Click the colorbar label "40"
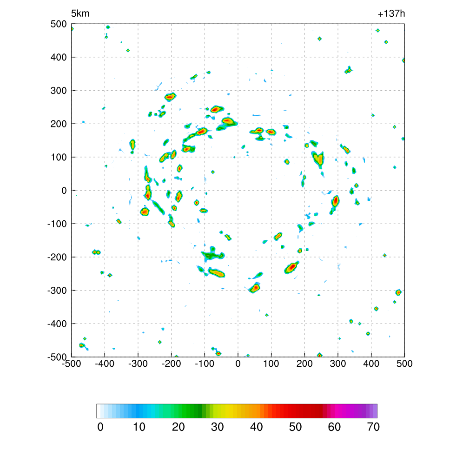Screen dimensions: 476x476 [256, 427]
